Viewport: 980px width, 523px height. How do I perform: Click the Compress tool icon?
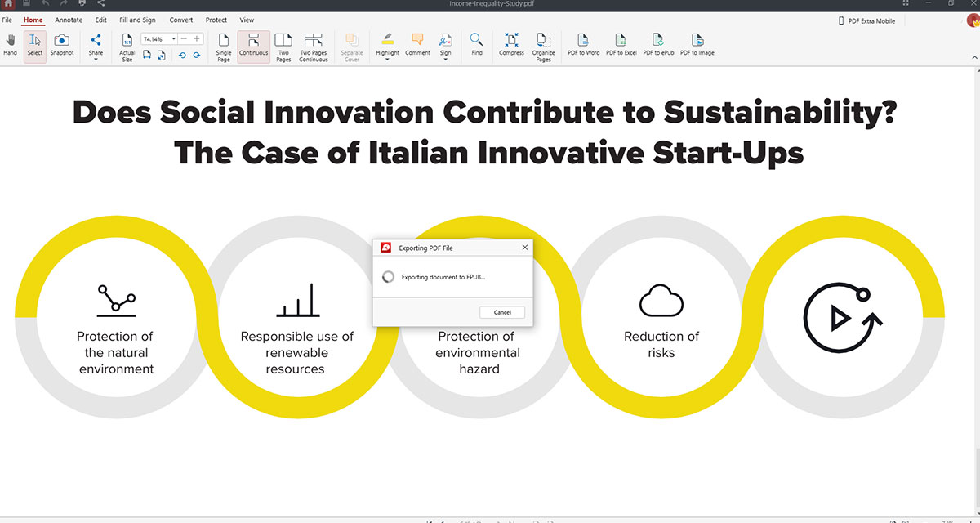click(x=511, y=44)
